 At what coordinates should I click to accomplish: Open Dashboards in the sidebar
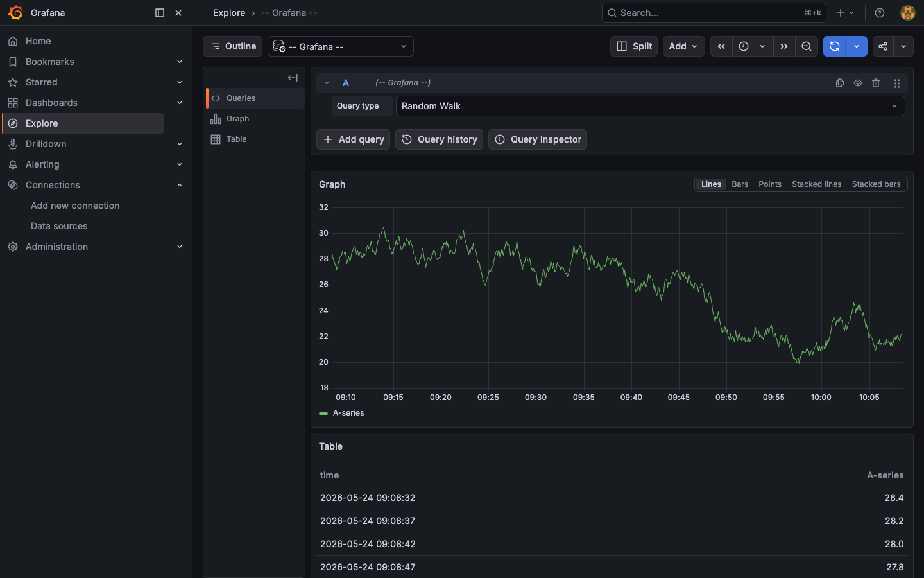pyautogui.click(x=51, y=103)
